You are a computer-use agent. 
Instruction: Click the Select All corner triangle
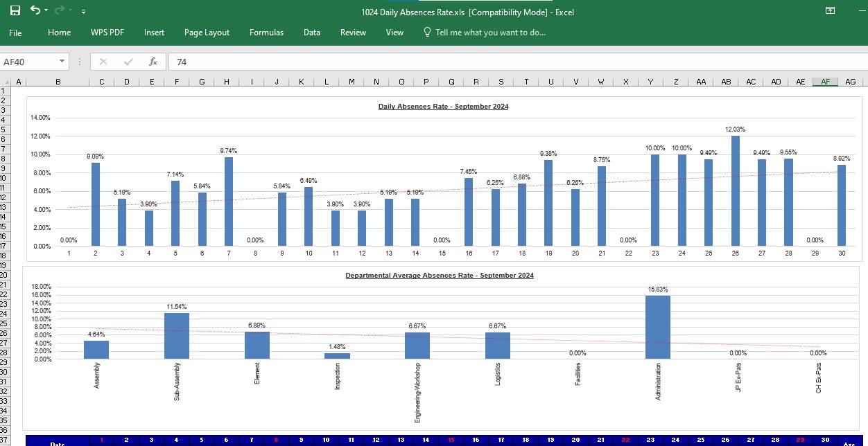coord(6,82)
